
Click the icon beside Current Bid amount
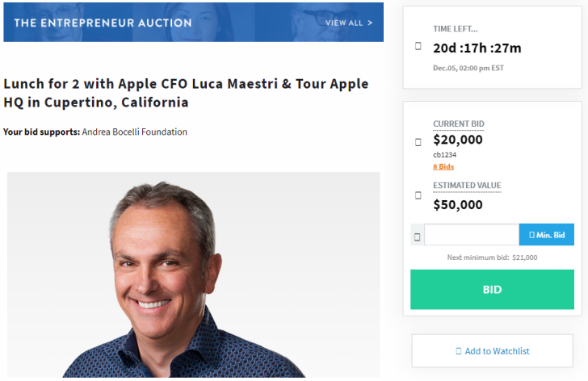pos(418,142)
